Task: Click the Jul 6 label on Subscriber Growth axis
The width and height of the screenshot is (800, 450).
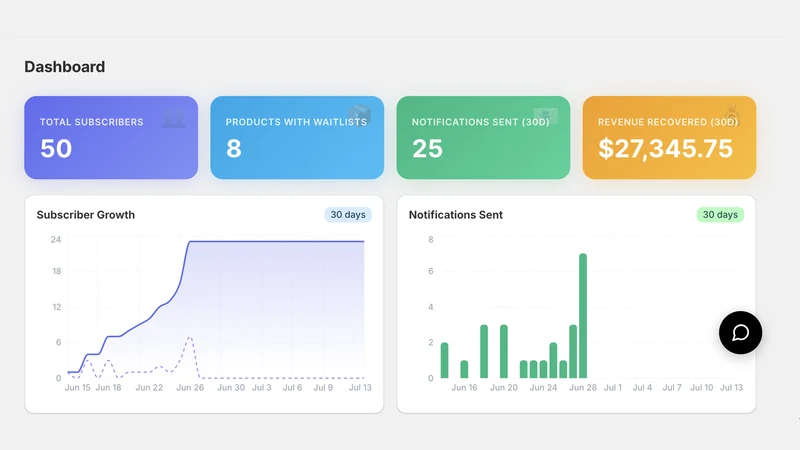Action: [292, 388]
